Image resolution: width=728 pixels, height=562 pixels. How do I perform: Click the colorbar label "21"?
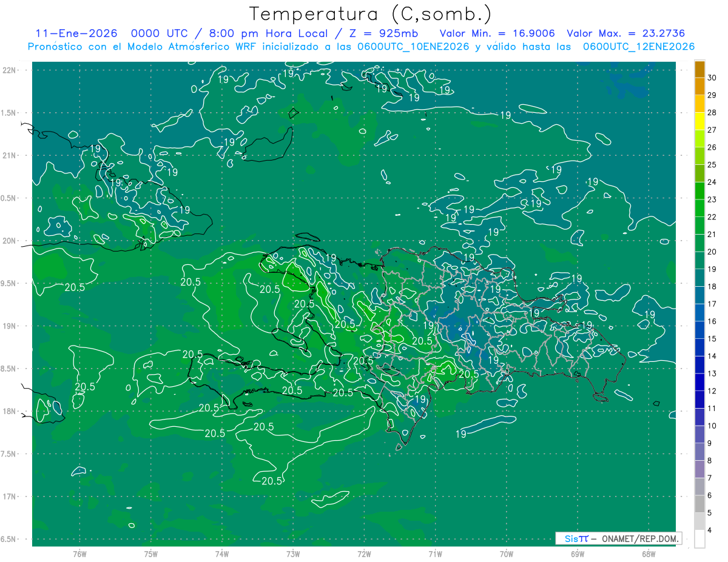click(x=713, y=235)
